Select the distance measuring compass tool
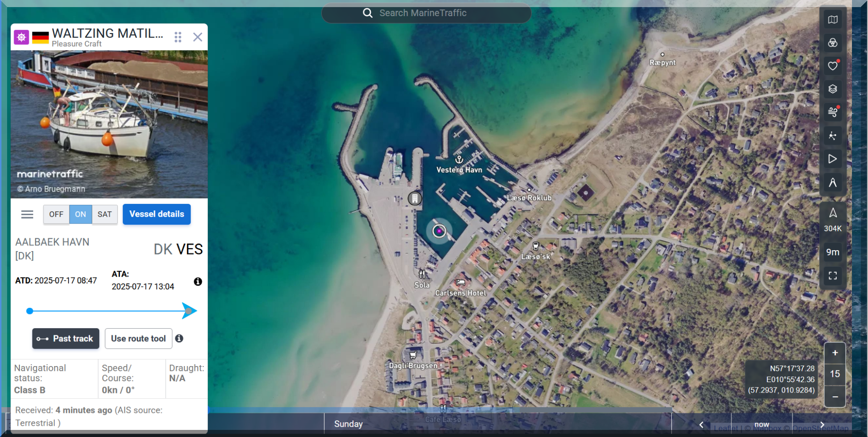 point(833,183)
